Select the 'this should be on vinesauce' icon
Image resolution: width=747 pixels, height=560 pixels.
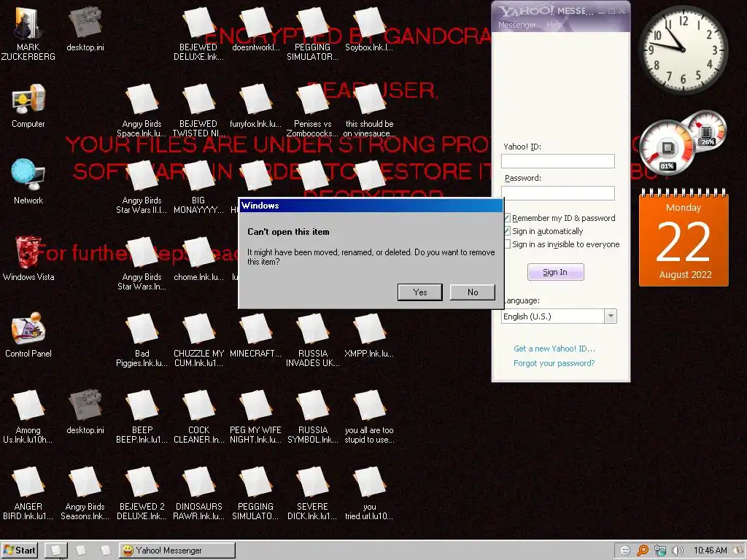(x=369, y=111)
